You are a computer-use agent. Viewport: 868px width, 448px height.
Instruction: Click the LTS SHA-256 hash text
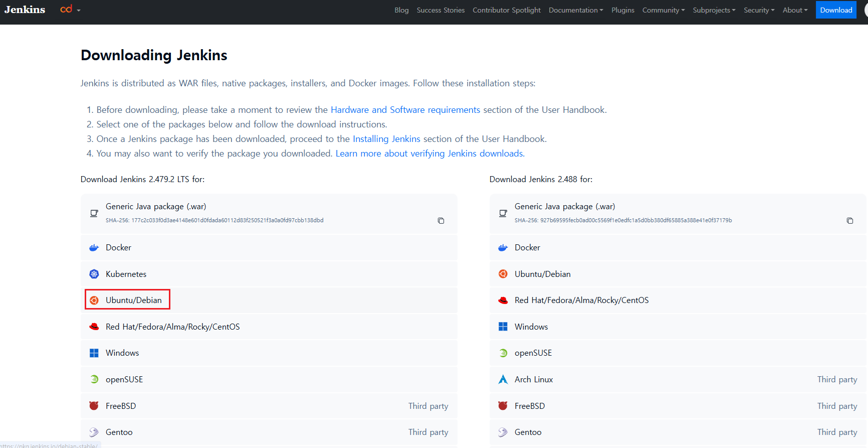tap(214, 220)
